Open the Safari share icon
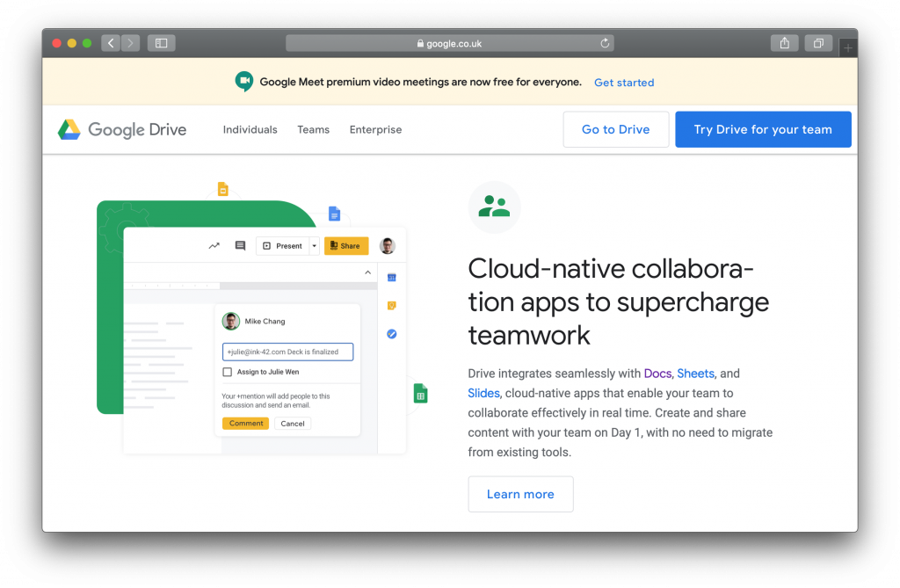Image resolution: width=900 pixels, height=588 pixels. coord(785,43)
